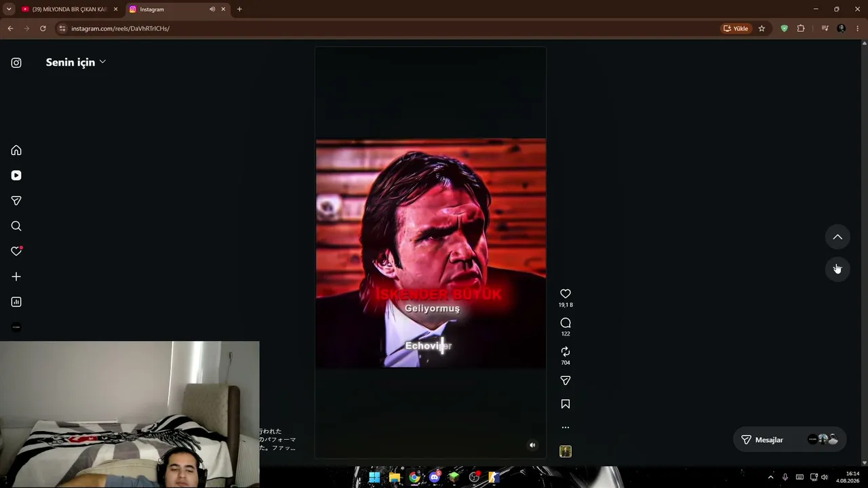868x488 pixels.
Task: Open a new browser tab
Action: [239, 9]
